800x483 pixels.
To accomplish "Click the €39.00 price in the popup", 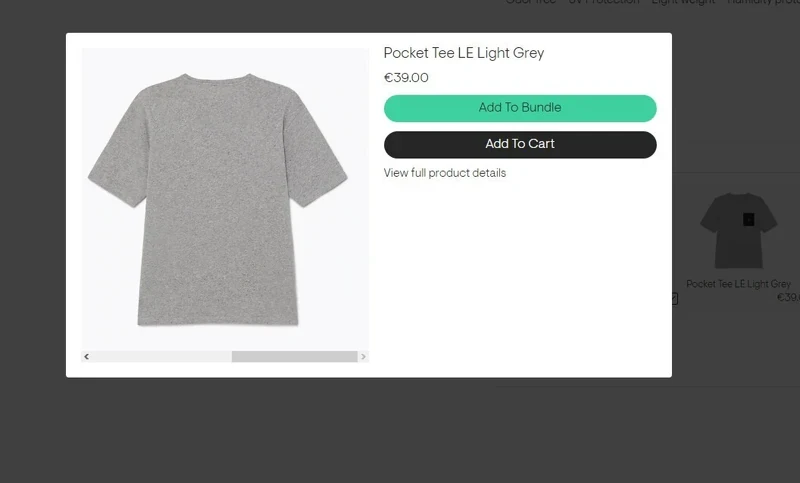I will 406,78.
